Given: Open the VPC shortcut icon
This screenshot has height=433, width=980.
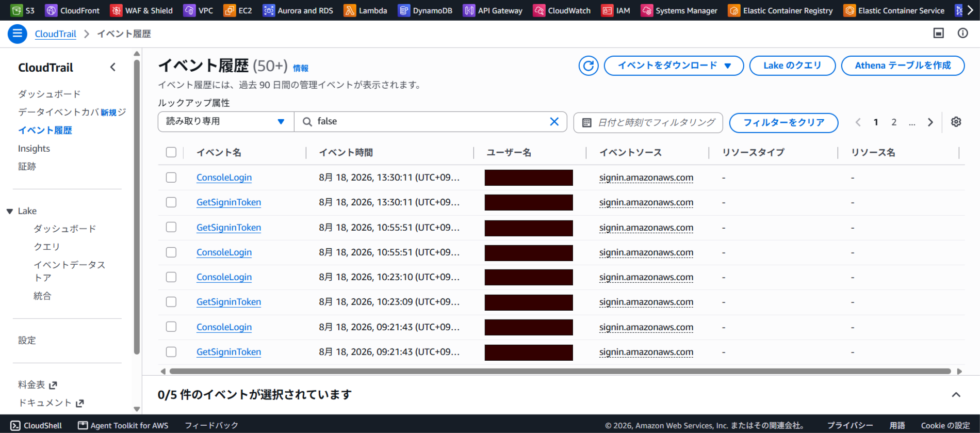Looking at the screenshot, I should (189, 10).
